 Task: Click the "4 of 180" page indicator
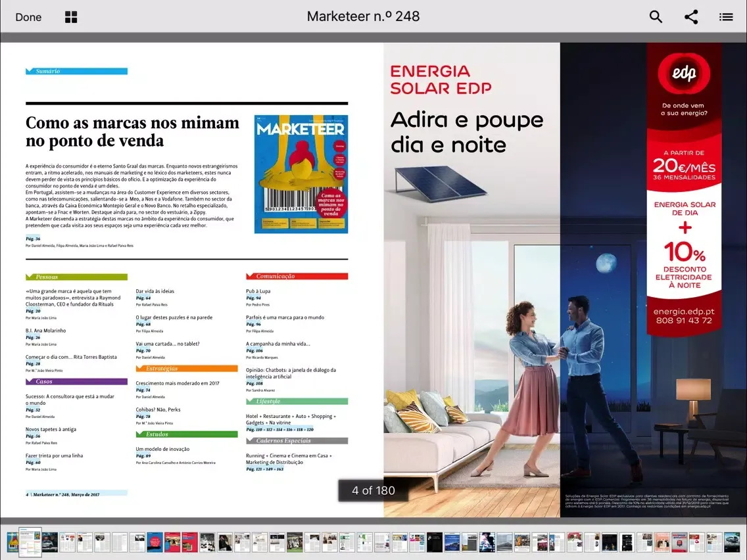click(373, 490)
